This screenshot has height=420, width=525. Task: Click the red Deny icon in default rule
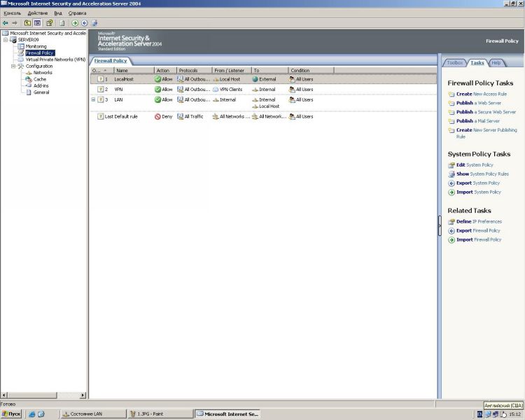(157, 117)
